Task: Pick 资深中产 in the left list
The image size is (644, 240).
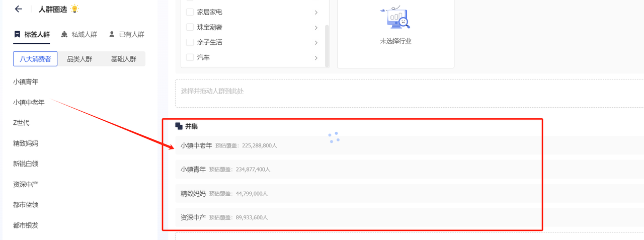Action: coord(26,184)
